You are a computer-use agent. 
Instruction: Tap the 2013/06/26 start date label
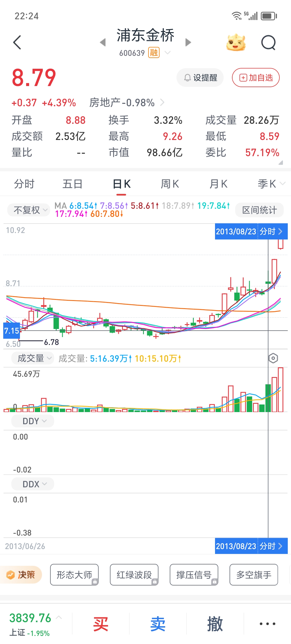(25, 546)
